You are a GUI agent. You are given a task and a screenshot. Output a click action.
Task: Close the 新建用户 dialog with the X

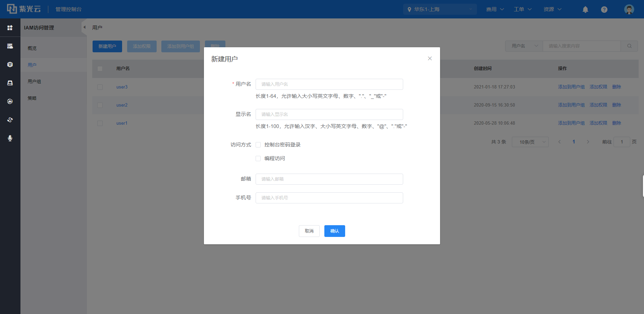click(x=430, y=59)
